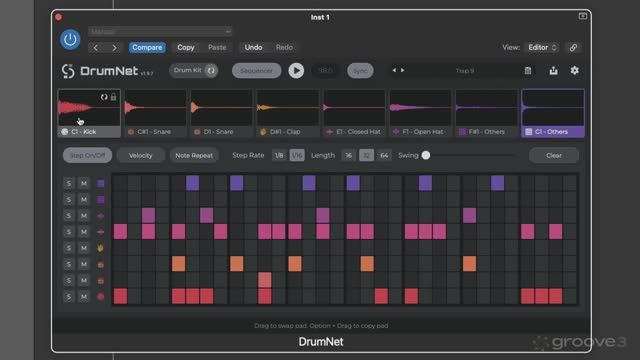Mute the bottom kick row
This screenshot has width=640, height=360.
(84, 297)
